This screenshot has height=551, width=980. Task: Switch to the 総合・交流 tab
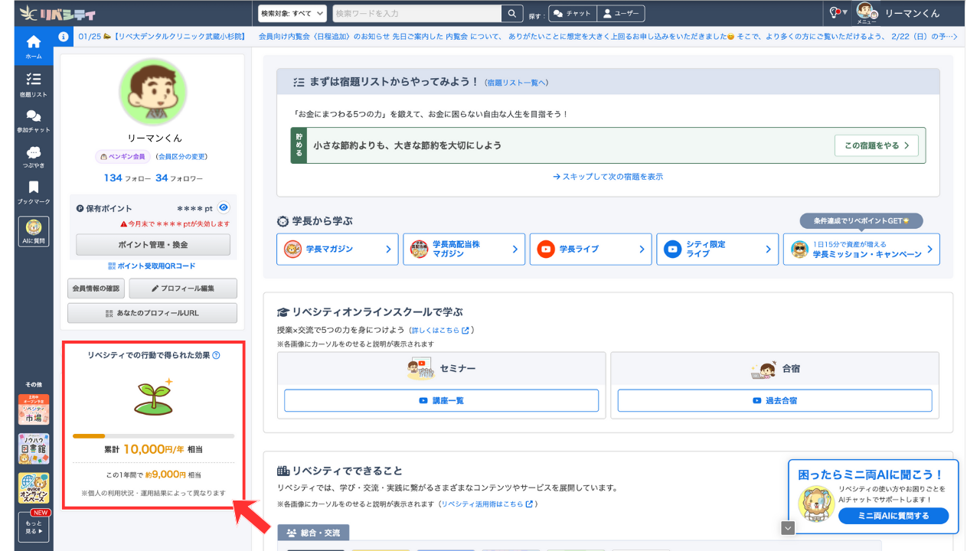point(313,532)
